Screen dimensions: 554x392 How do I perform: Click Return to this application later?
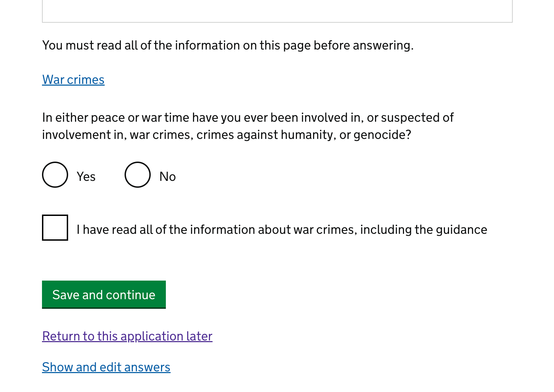pyautogui.click(x=127, y=336)
